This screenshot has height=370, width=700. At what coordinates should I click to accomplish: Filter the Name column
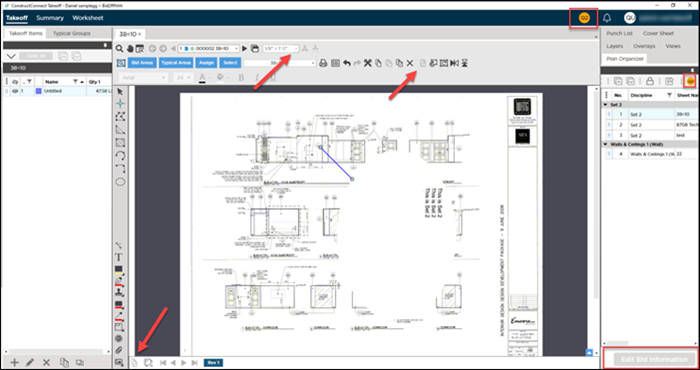(75, 82)
